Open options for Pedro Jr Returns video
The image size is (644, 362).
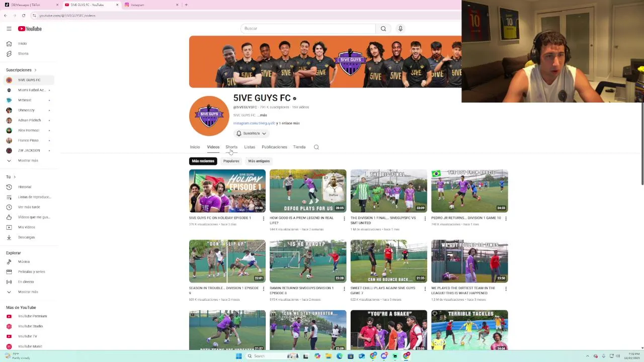506,218
